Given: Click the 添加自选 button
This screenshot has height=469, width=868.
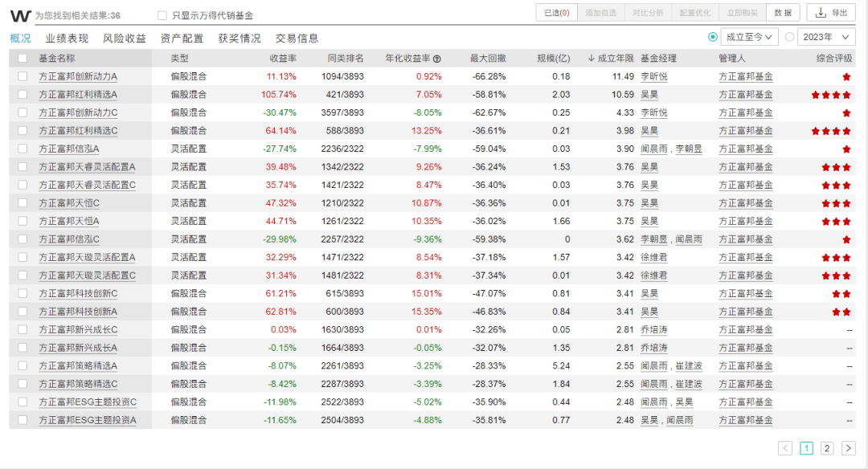Looking at the screenshot, I should coord(600,13).
